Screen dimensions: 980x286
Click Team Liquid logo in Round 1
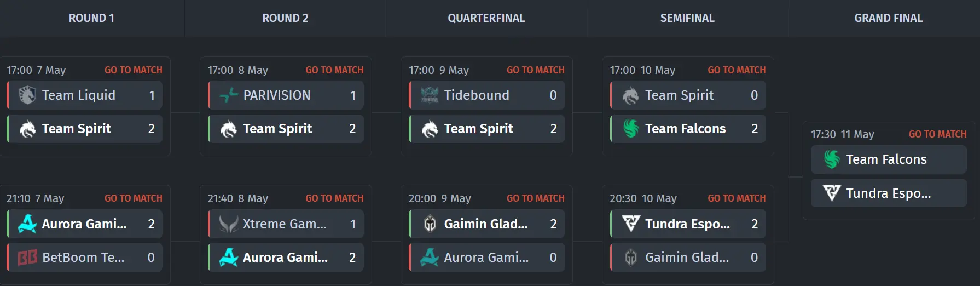(x=27, y=95)
